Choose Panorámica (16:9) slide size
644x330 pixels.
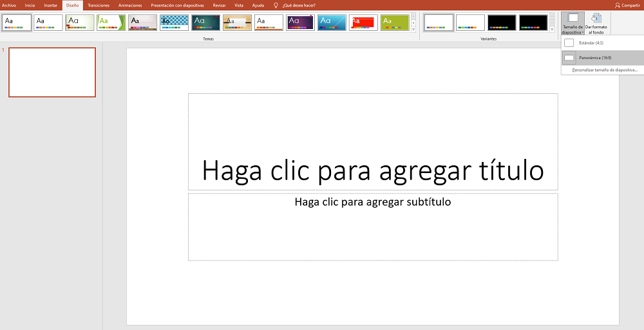point(589,58)
